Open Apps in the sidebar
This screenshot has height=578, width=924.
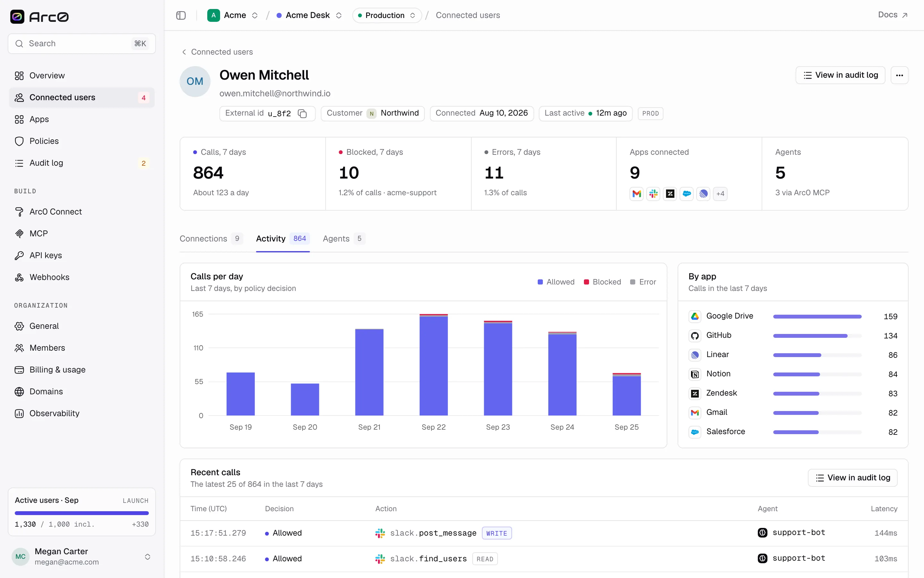click(82, 119)
